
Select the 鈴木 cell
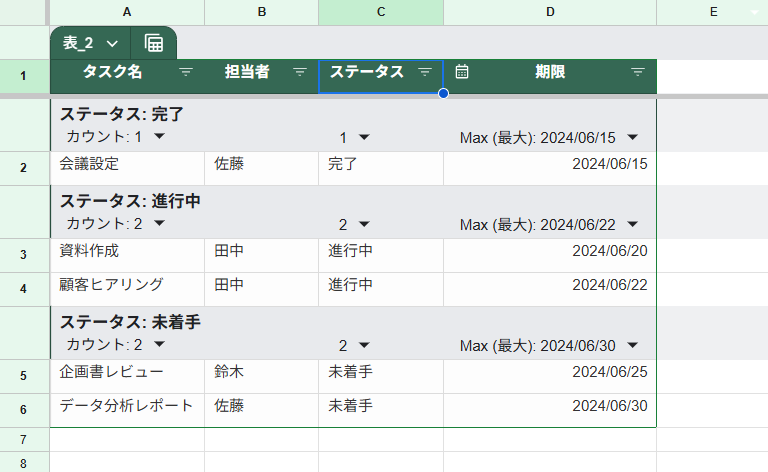[262, 376]
